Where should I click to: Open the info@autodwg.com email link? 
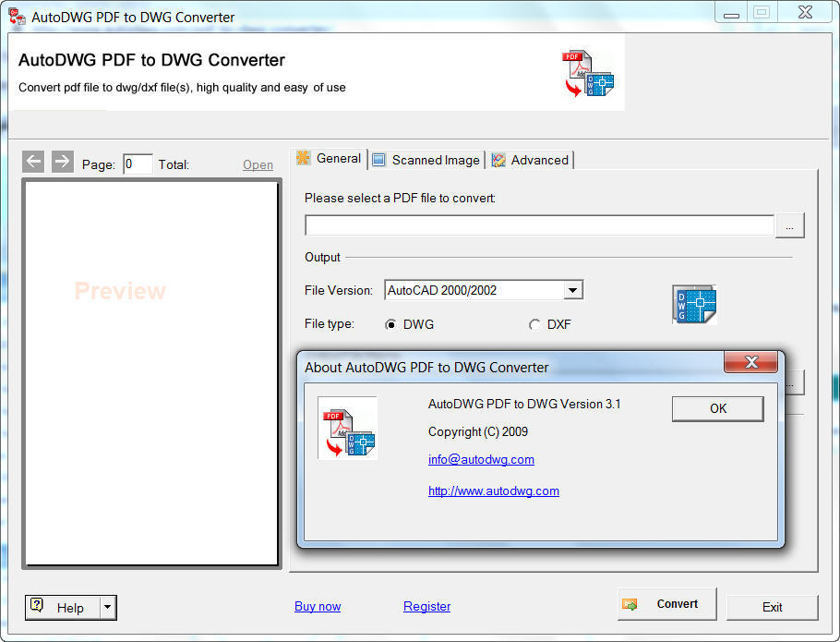pyautogui.click(x=481, y=460)
